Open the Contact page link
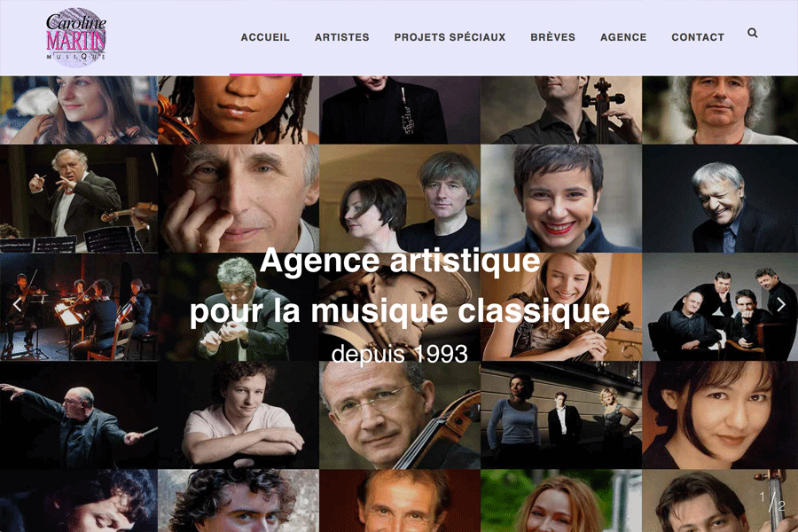798x532 pixels. click(698, 37)
